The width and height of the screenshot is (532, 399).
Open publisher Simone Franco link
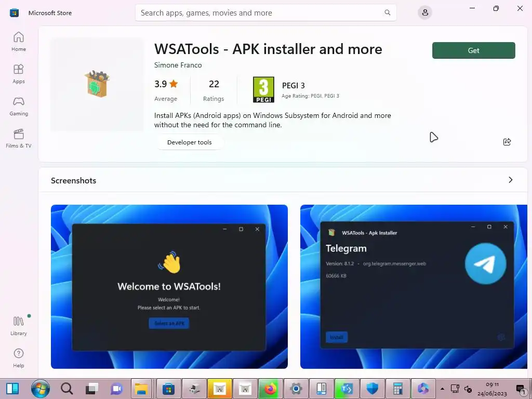[178, 65]
